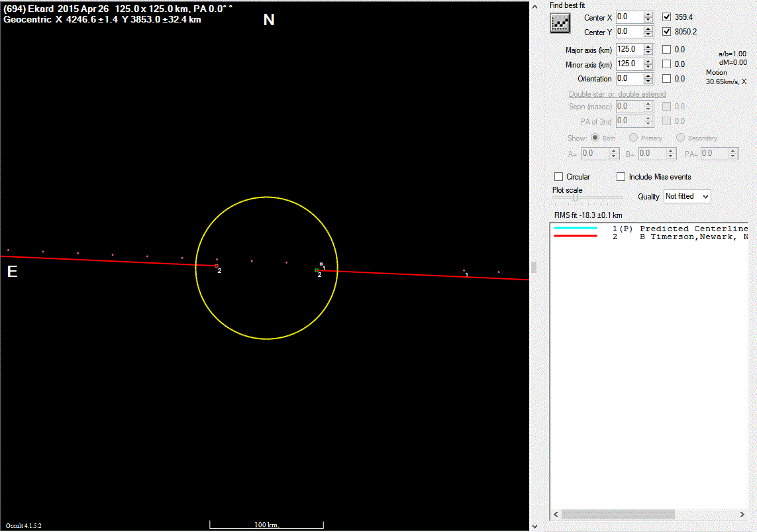Enable the Major axis fit checkbox
This screenshot has height=532, width=757.
667,50
